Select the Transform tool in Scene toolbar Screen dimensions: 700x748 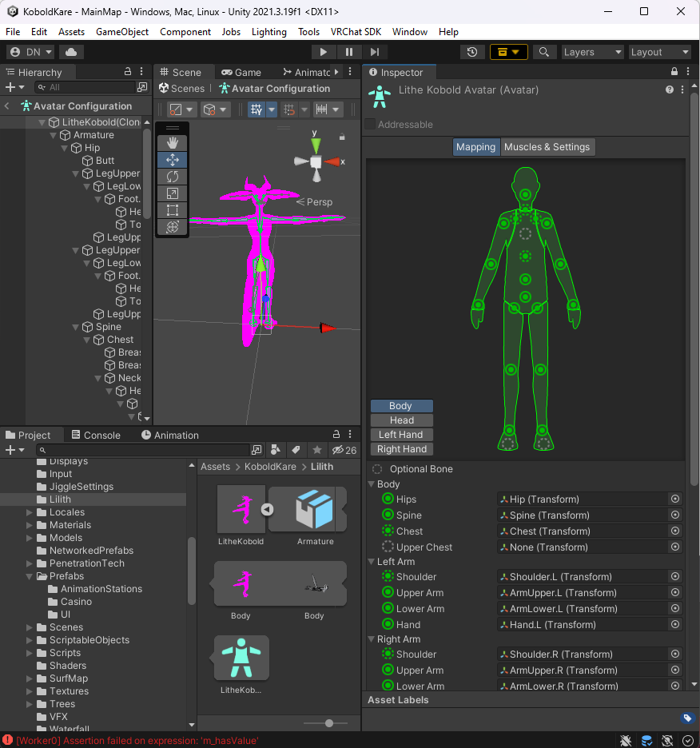pos(173,227)
